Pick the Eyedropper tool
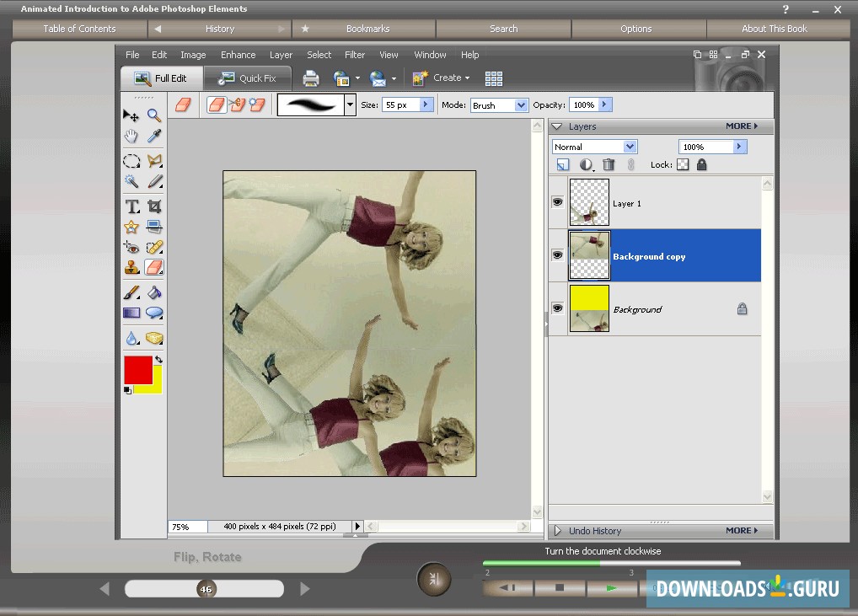Screen dimensions: 858x616 pyautogui.click(x=154, y=136)
